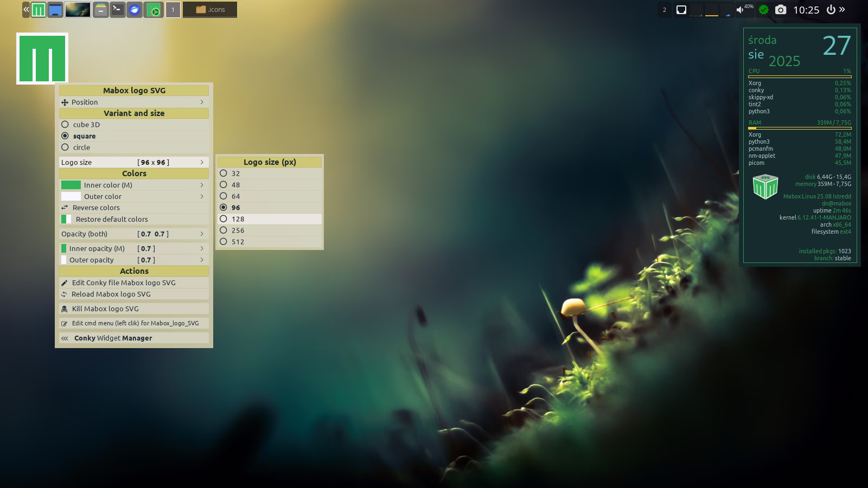Viewport: 868px width, 488px height.
Task: Open the web browser launcher in panel
Action: pos(135,10)
